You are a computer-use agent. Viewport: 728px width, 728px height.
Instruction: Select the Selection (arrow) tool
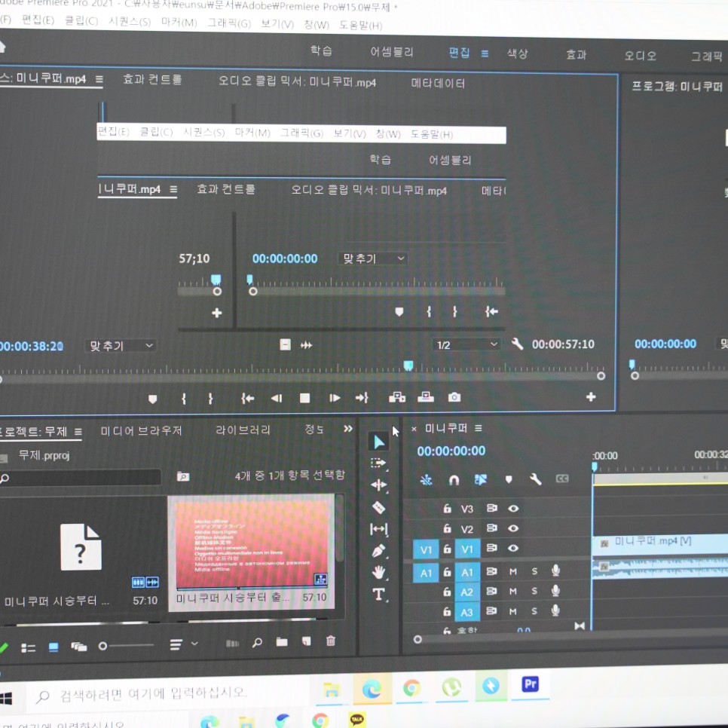tap(379, 442)
